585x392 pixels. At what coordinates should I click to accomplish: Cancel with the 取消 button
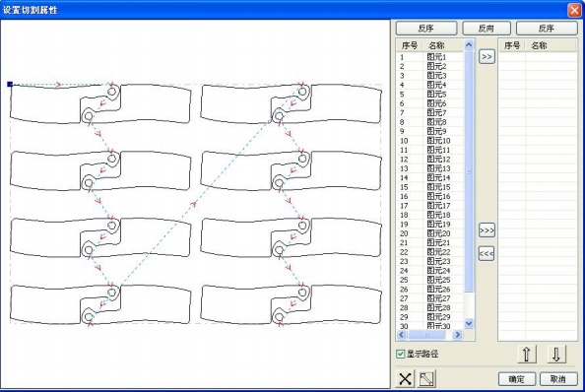point(558,379)
